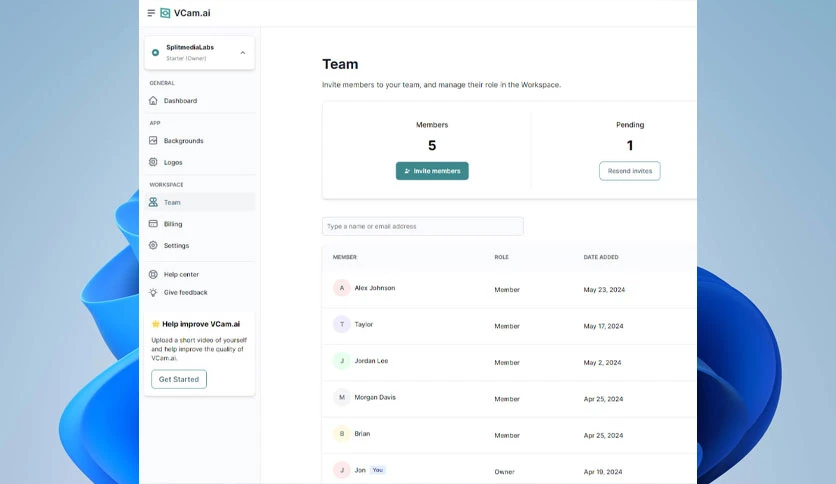Open the Help center link
This screenshot has width=836, height=484.
tap(181, 275)
